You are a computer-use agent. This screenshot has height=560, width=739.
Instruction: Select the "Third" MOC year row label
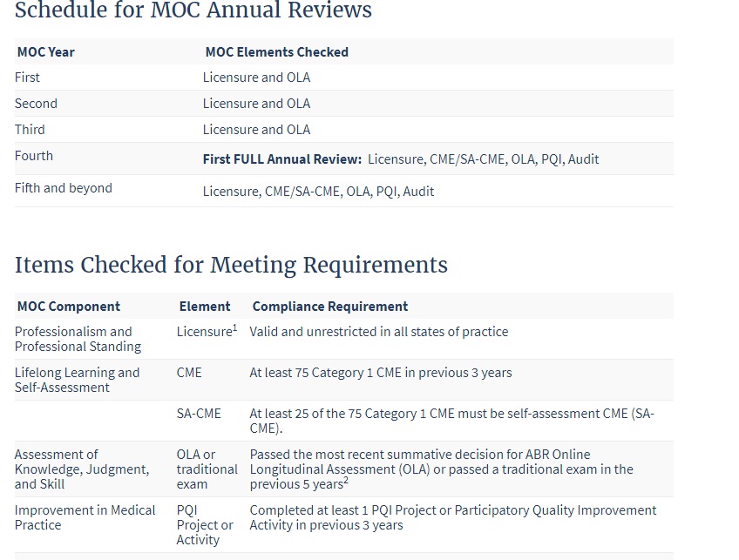coord(30,130)
